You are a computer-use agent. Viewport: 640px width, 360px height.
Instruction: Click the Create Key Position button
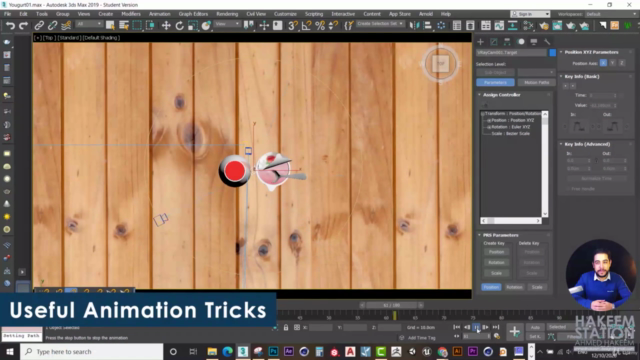(x=496, y=252)
